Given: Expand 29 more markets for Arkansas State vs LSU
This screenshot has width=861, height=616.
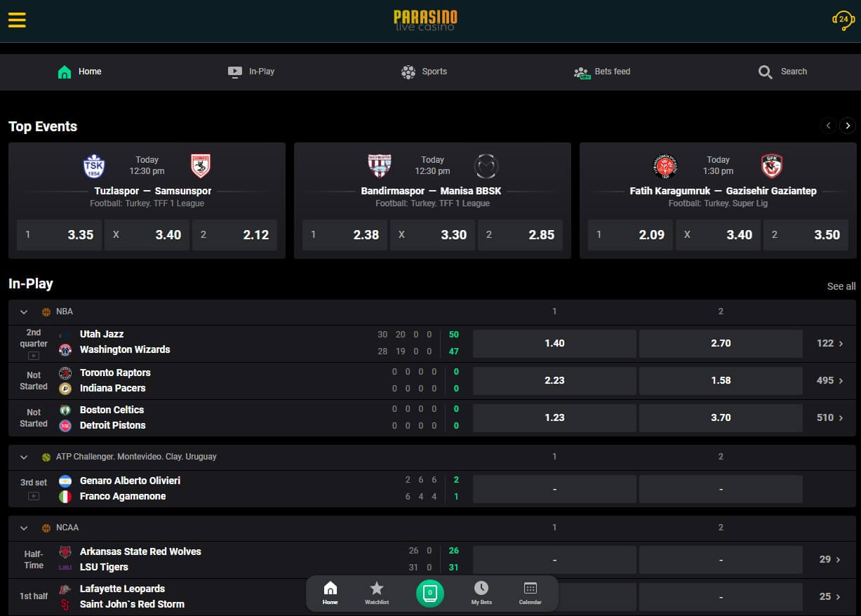Looking at the screenshot, I should (x=829, y=559).
